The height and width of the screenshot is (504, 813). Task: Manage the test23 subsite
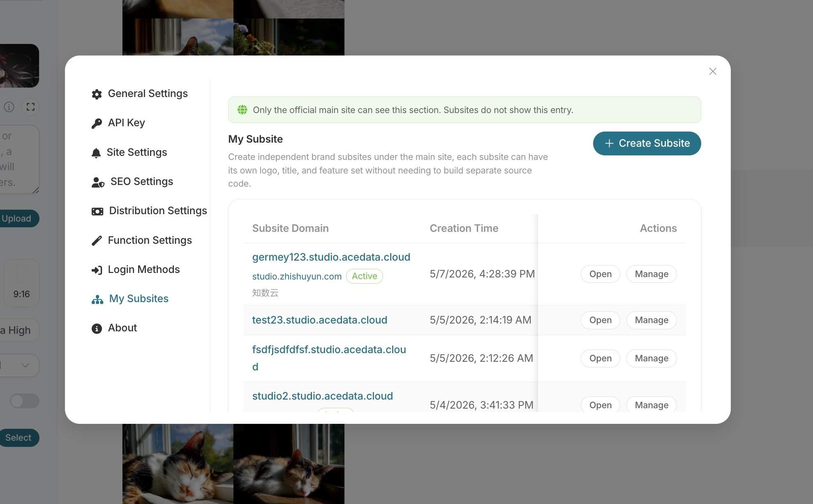[651, 320]
